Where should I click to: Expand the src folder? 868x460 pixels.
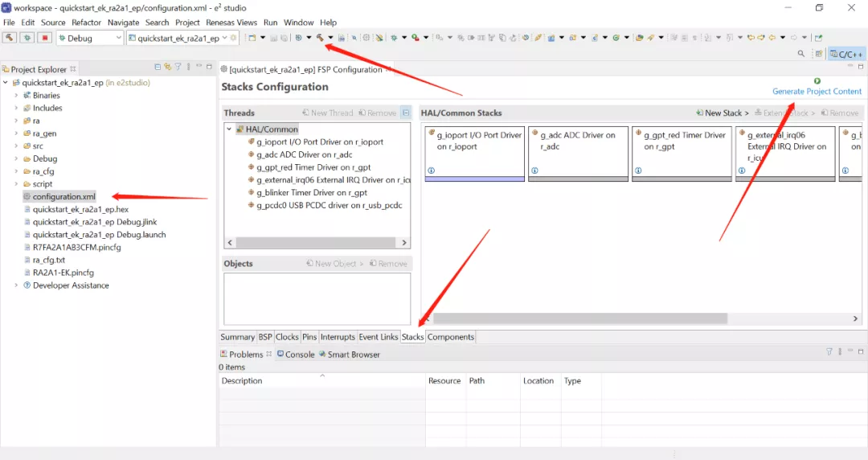click(16, 146)
